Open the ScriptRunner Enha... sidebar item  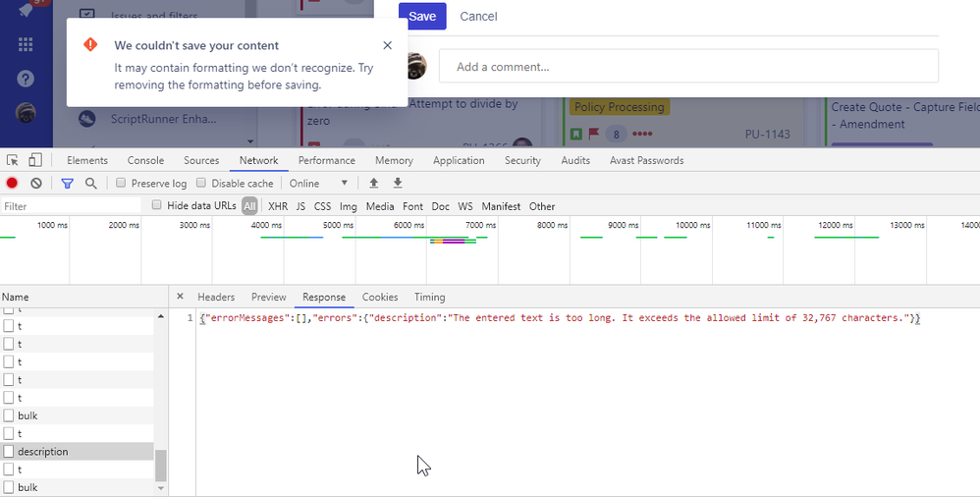tap(164, 119)
